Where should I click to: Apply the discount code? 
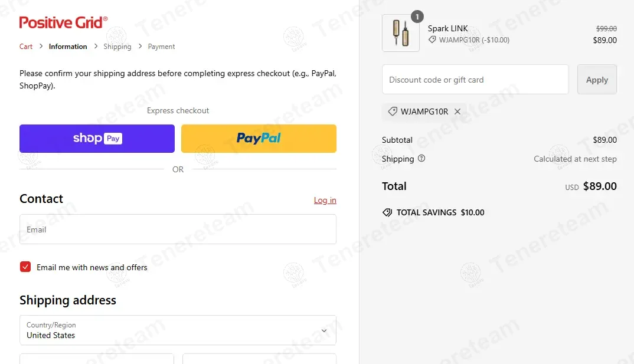coord(597,80)
